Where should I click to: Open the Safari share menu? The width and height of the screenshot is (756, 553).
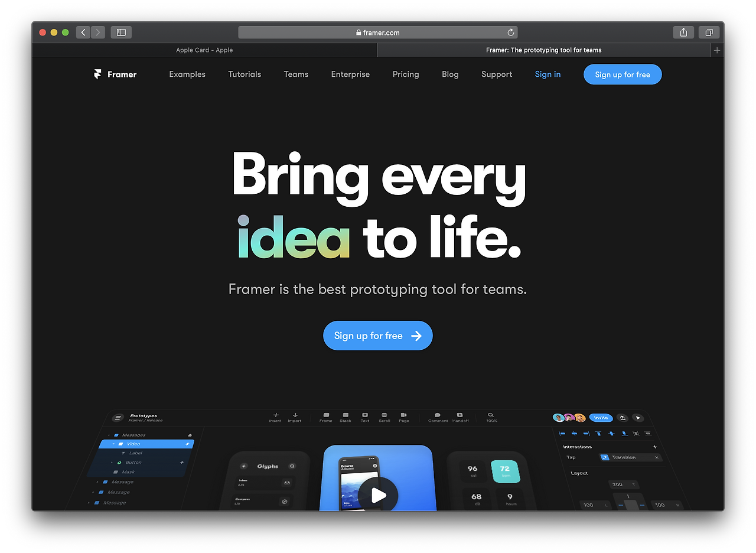[683, 32]
